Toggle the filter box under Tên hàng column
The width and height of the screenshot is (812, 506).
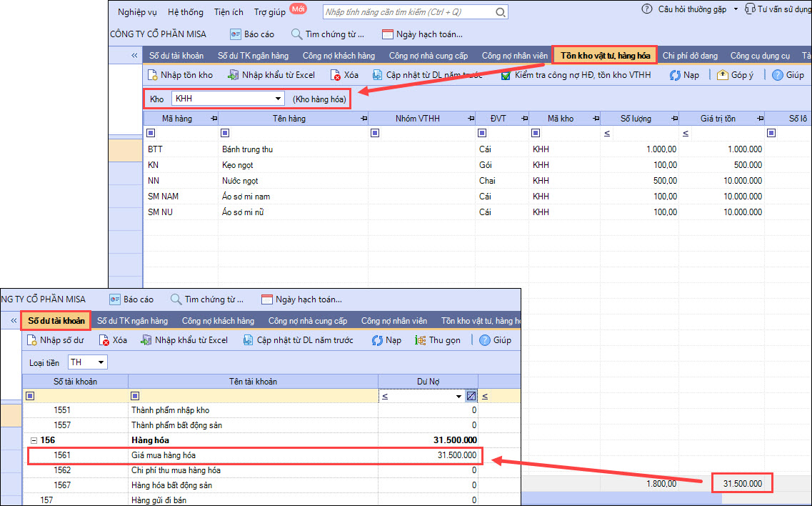click(x=225, y=133)
